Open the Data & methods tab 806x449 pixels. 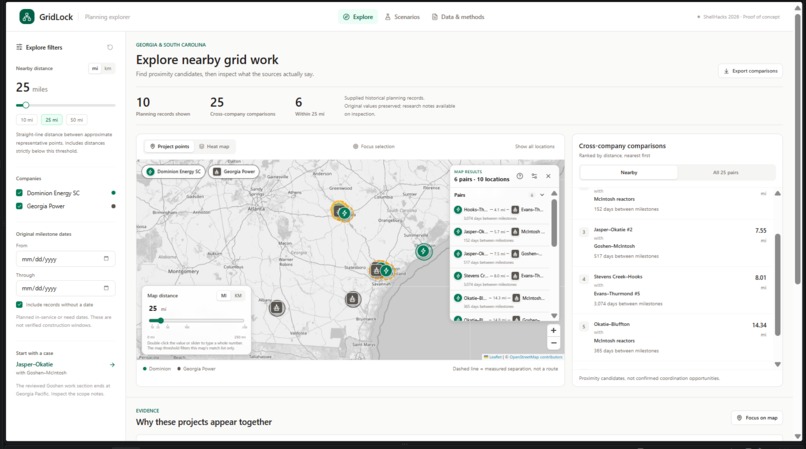tap(458, 17)
